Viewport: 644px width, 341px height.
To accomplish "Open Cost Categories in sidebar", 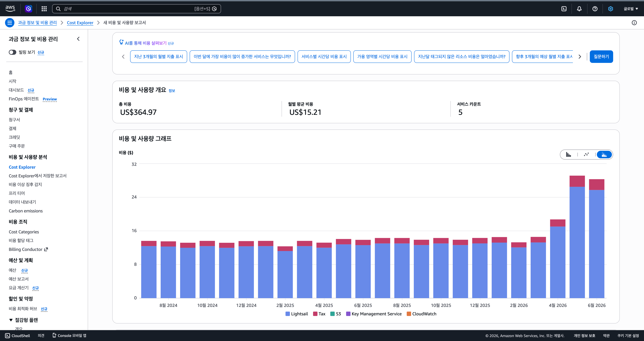I will point(24,232).
